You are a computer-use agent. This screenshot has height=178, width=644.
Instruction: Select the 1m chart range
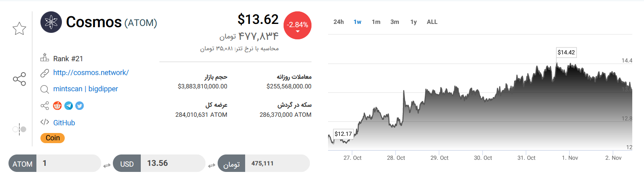[x=376, y=22]
